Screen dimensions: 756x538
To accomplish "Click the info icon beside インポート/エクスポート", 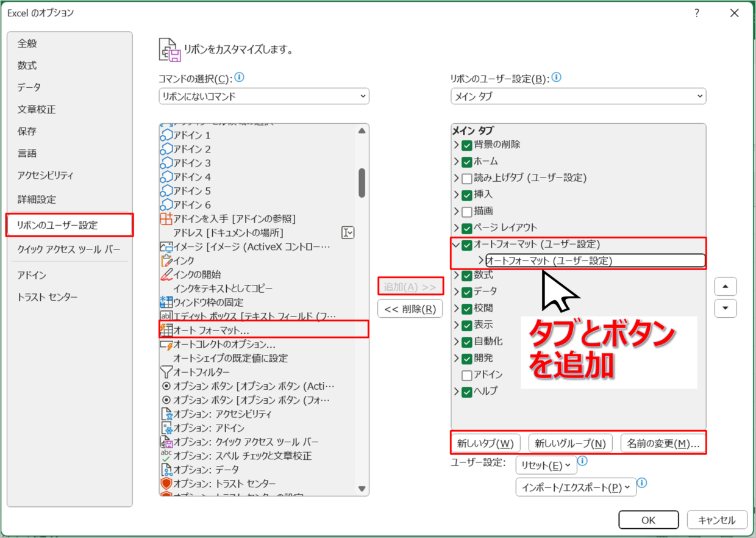I will pos(641,483).
